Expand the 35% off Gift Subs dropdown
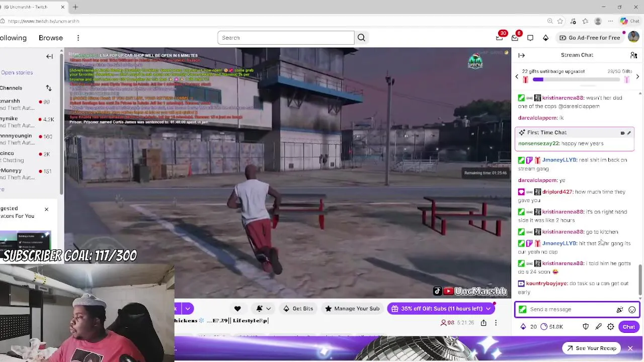The image size is (644, 362). pos(488,309)
